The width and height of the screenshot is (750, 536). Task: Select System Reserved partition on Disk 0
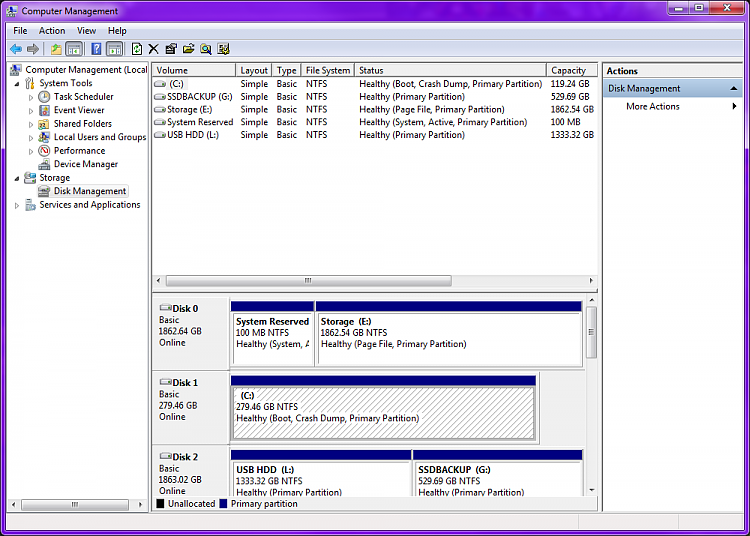272,334
